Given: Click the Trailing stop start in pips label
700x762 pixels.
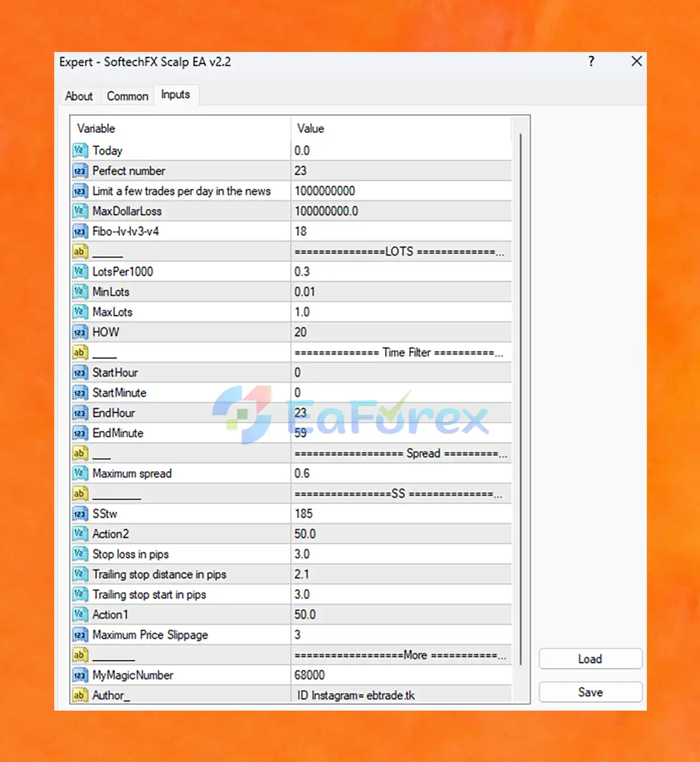Looking at the screenshot, I should click(x=149, y=595).
